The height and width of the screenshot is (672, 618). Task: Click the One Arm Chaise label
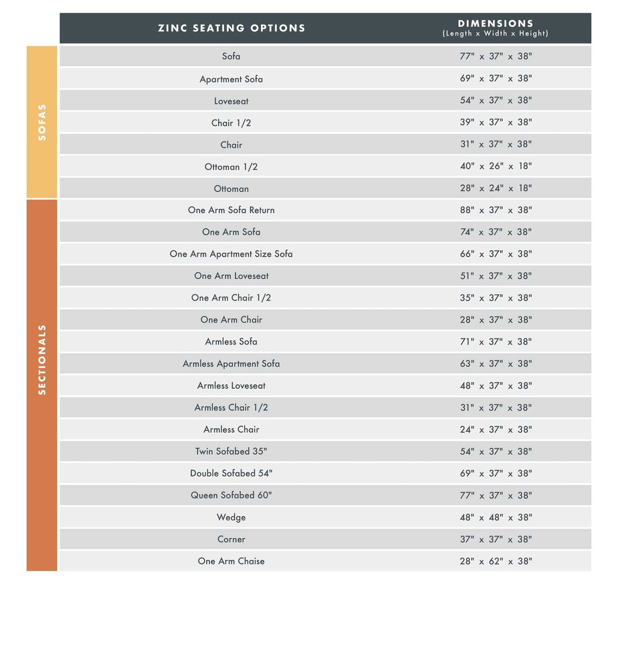point(231,561)
